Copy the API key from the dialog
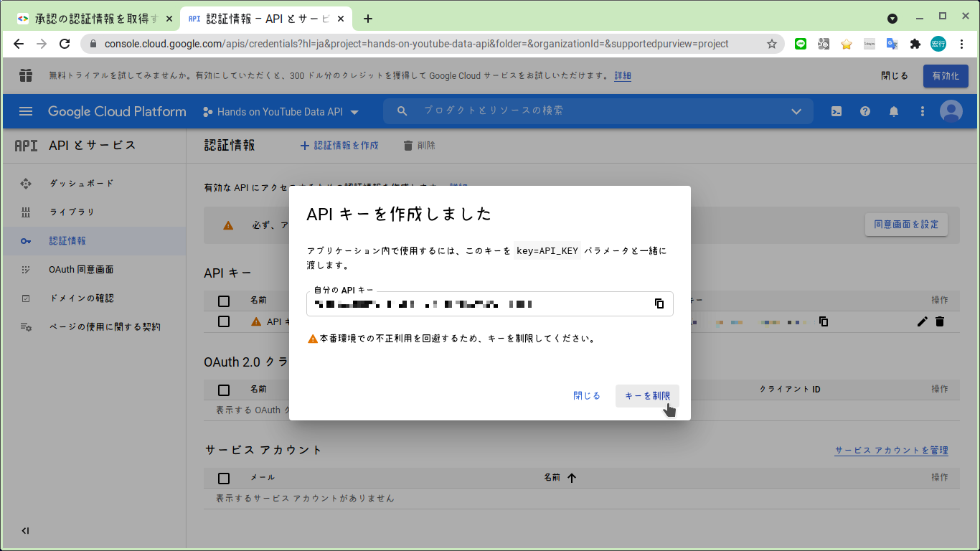Screen dimensions: 980x551 point(659,303)
